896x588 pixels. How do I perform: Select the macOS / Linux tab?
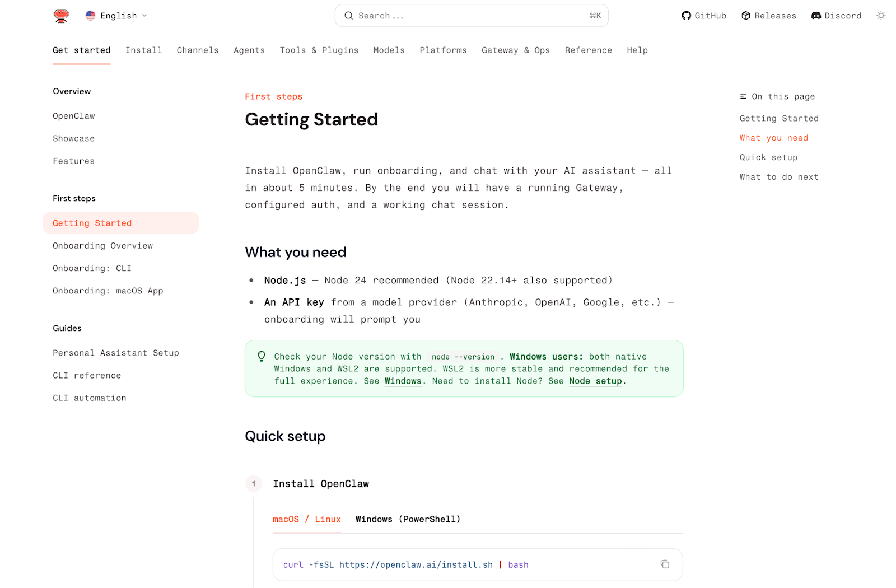[306, 519]
